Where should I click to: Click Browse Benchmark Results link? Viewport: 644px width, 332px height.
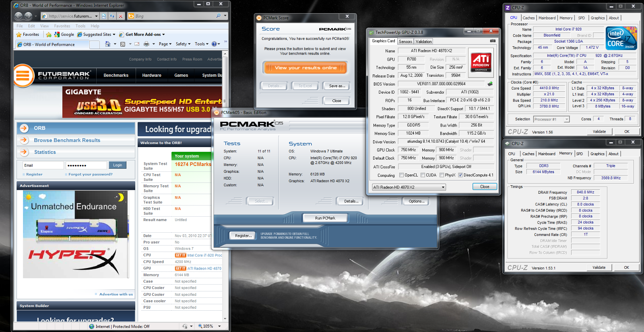[x=67, y=140]
